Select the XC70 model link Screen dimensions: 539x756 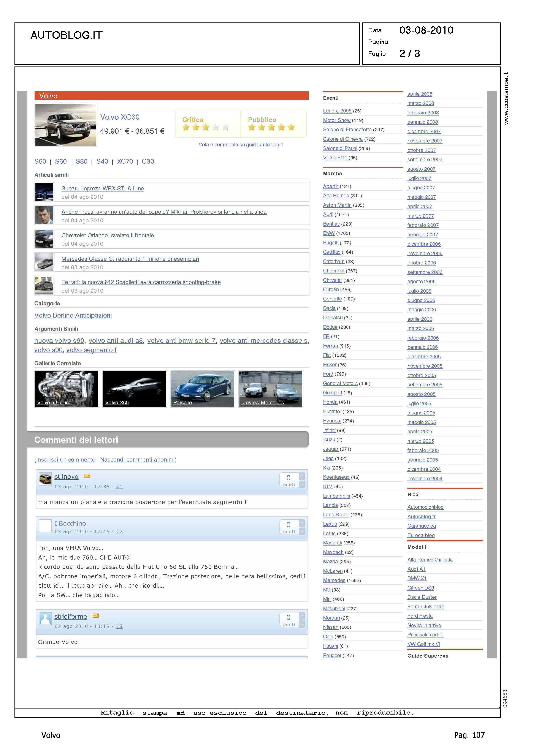click(x=125, y=161)
